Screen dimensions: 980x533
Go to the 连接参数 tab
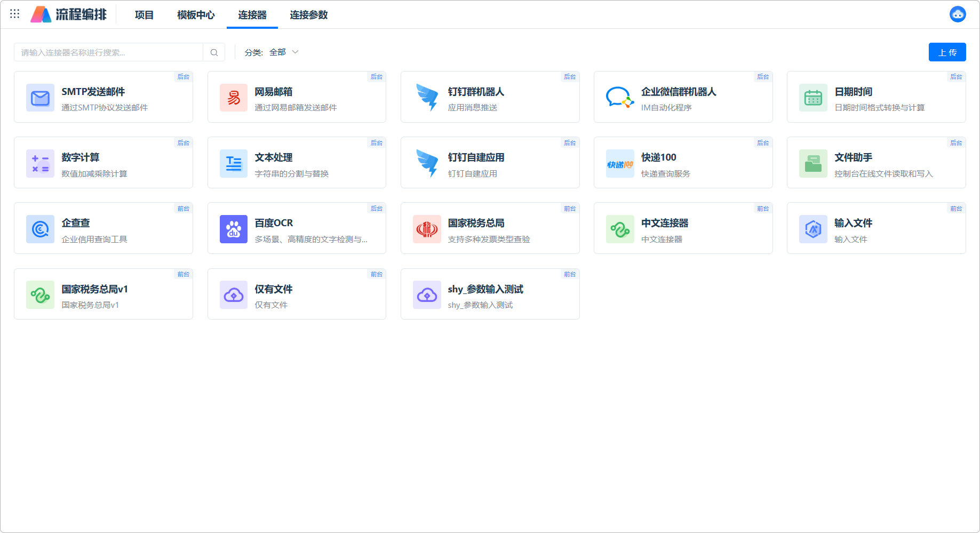[x=308, y=15]
